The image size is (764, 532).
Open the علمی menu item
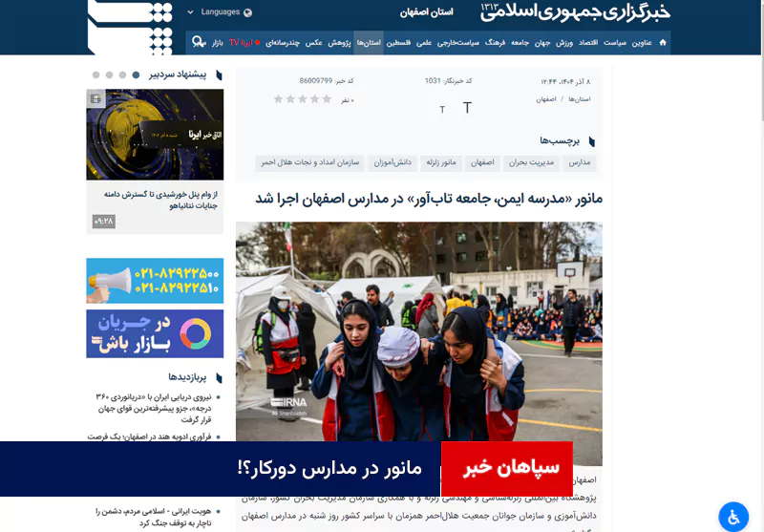pos(424,43)
